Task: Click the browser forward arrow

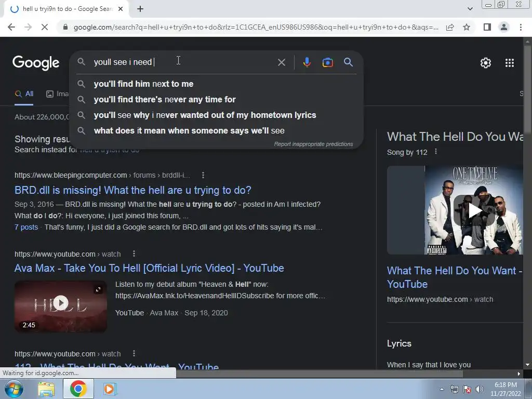Action: pos(28,27)
